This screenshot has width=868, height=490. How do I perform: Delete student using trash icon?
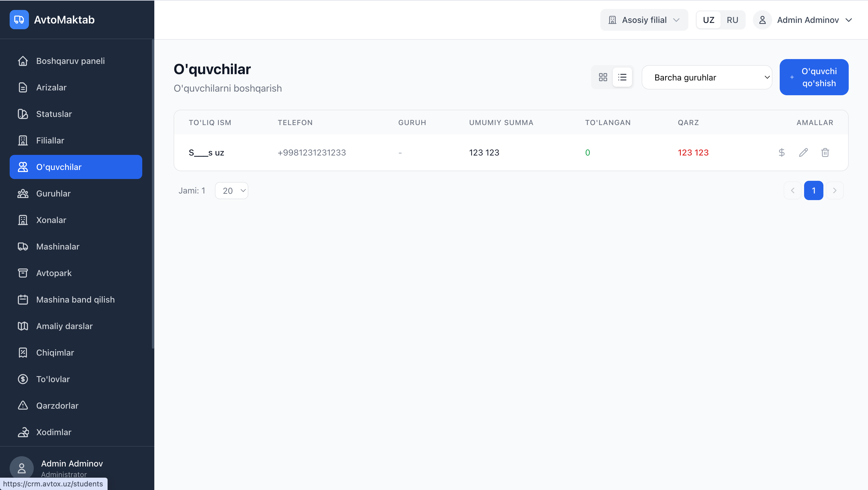coord(825,153)
